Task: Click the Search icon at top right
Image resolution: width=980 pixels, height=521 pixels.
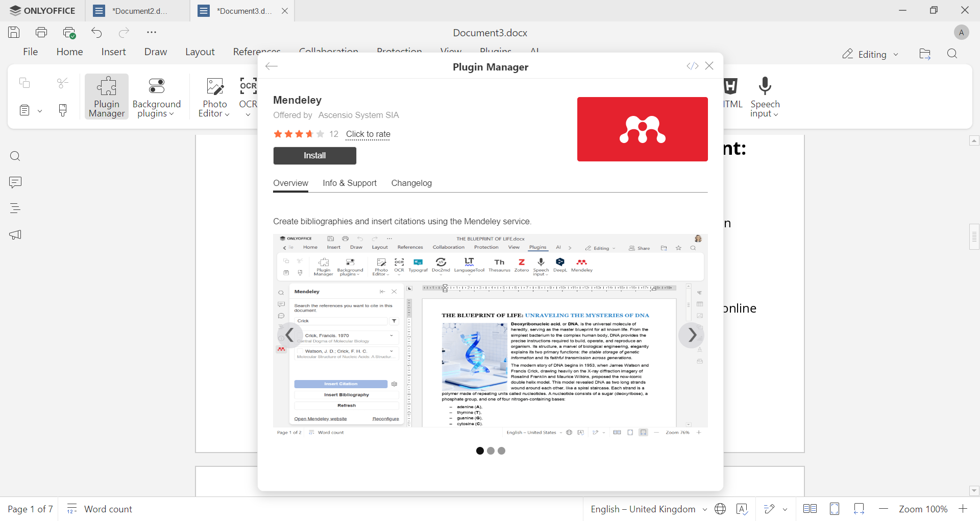Action: pos(952,54)
